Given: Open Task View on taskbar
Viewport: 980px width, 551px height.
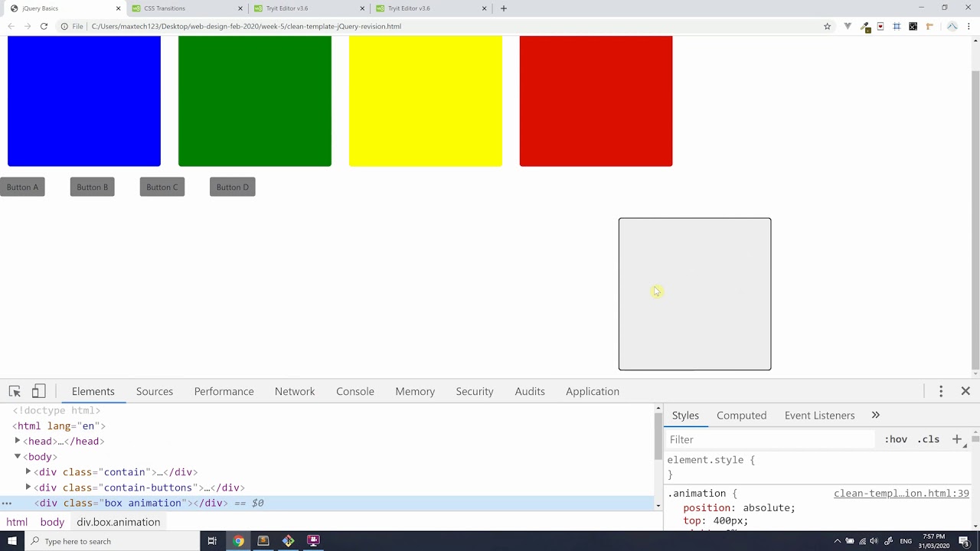Looking at the screenshot, I should [212, 541].
